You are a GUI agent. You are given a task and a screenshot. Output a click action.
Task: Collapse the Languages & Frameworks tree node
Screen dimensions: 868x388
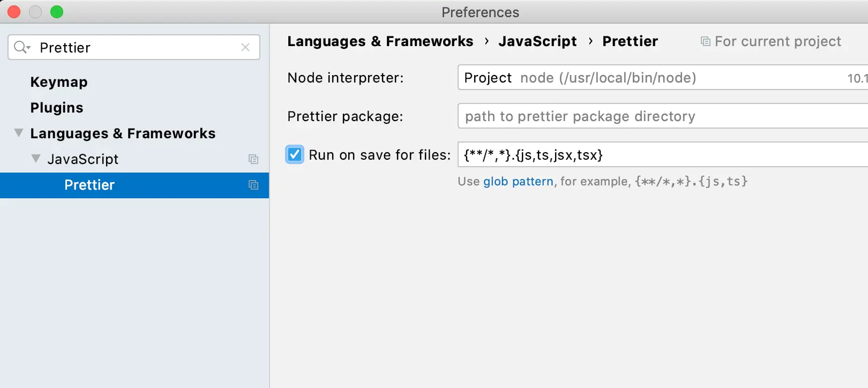point(19,133)
